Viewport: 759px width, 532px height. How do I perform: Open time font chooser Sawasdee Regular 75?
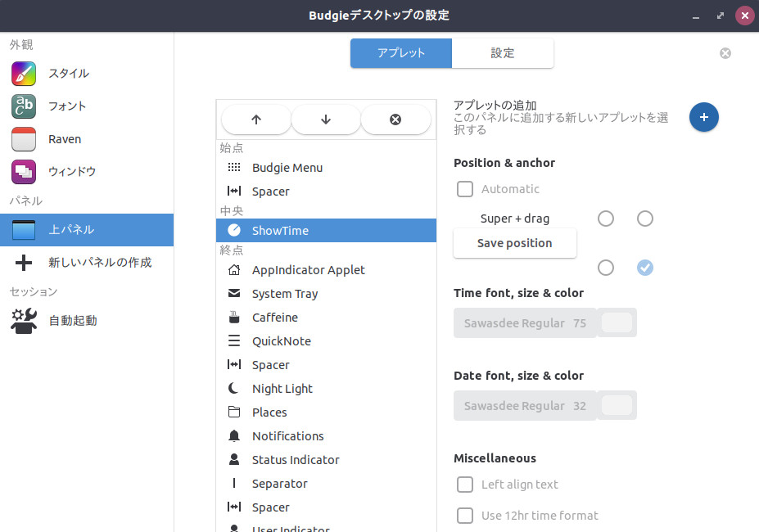click(x=525, y=322)
